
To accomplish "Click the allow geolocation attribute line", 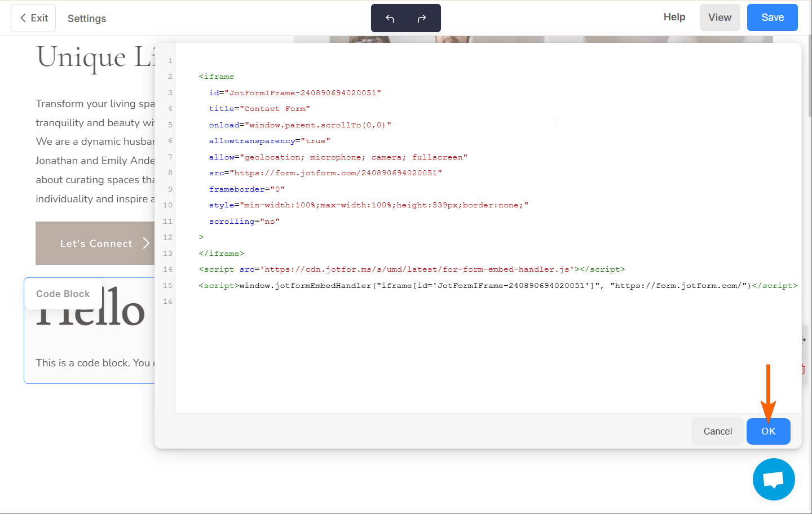I will 338,157.
